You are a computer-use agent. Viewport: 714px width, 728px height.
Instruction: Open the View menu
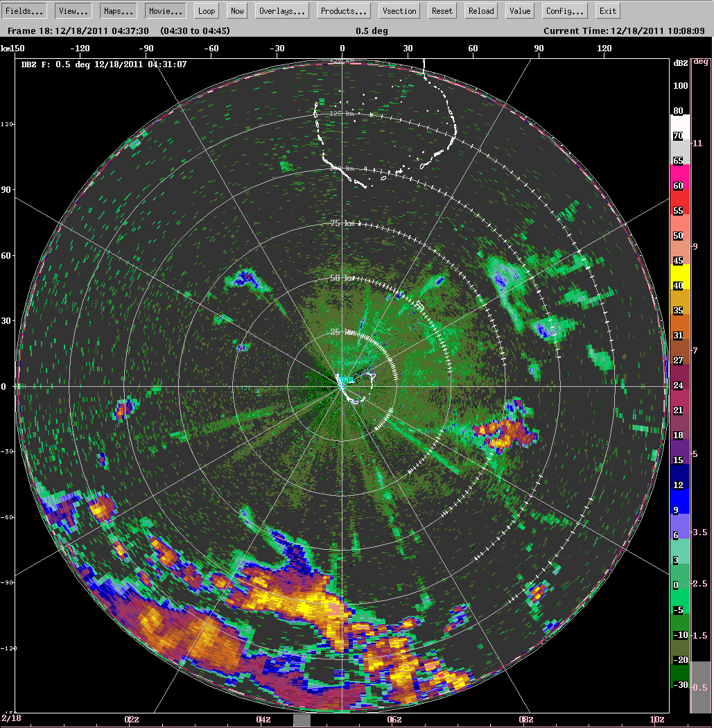(72, 10)
